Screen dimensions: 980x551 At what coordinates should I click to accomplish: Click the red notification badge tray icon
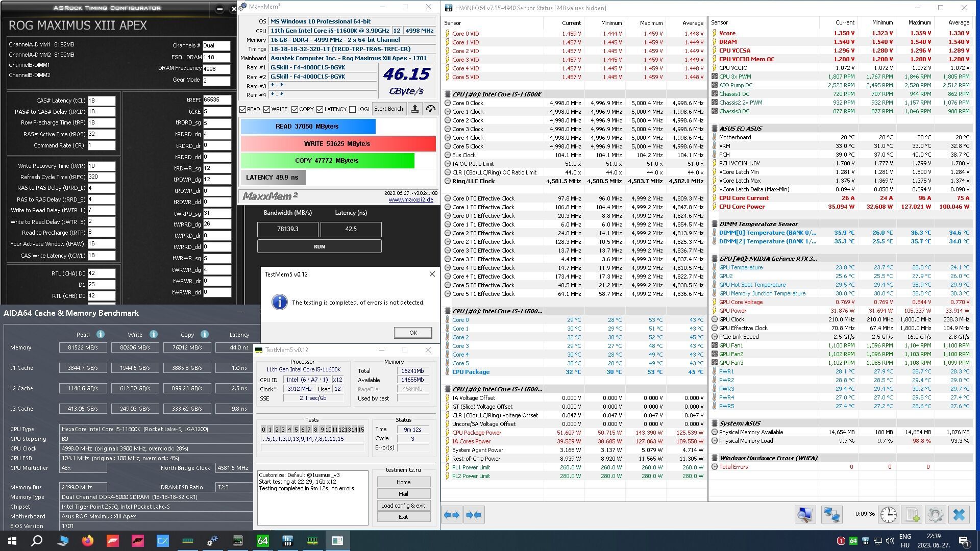841,541
